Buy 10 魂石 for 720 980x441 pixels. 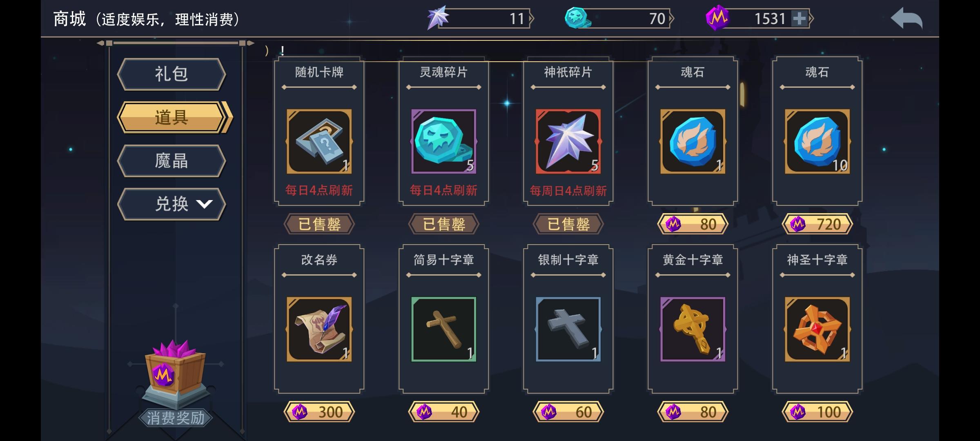point(817,224)
